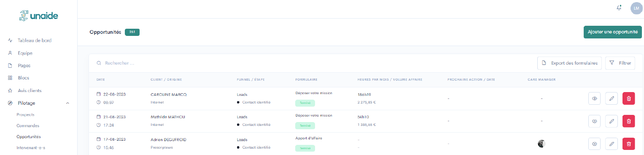View Mathilde Mathou opportunity with eye icon

(x=595, y=121)
